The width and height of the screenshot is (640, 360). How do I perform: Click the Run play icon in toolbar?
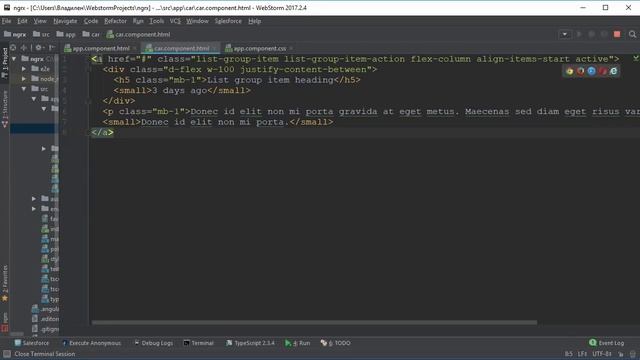pos(579,34)
